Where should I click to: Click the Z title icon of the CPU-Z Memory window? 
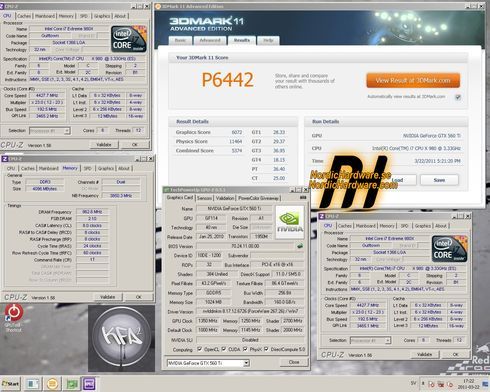click(5, 159)
